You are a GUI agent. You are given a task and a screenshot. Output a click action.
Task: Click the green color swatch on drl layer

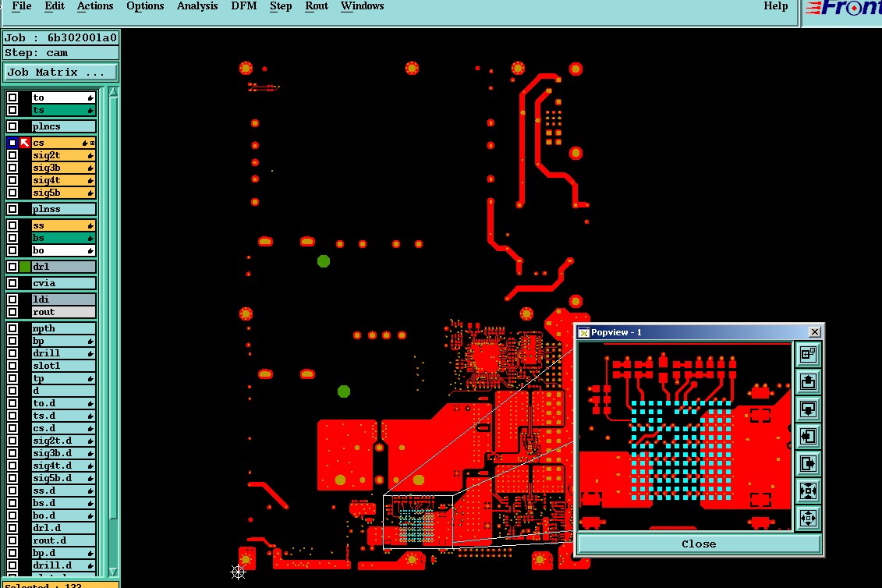tap(25, 267)
